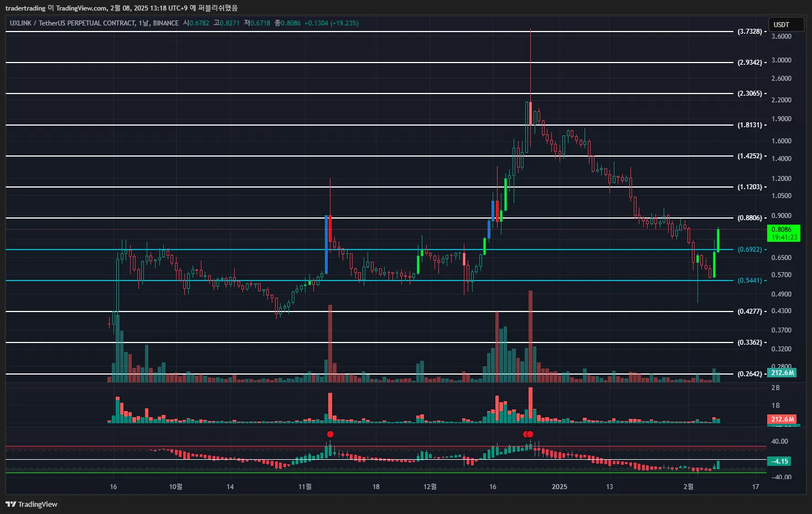Click the low value 0.6718 in the legend

(x=260, y=23)
